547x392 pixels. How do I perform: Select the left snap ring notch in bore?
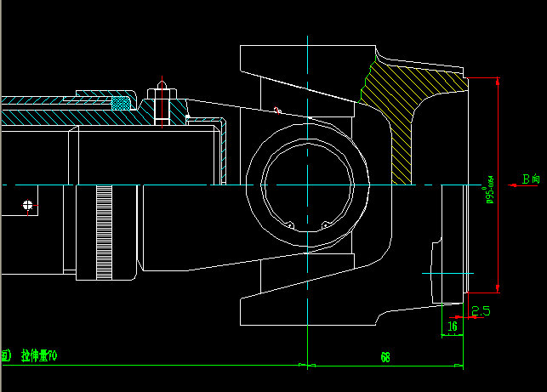tap(290, 225)
